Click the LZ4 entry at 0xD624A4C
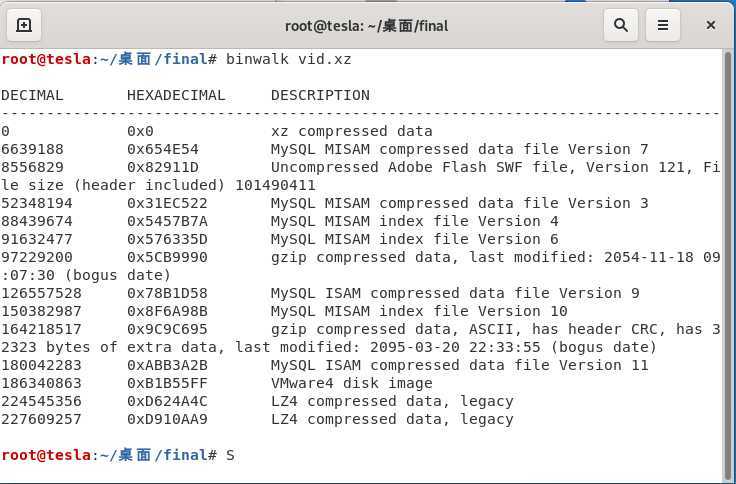Screen dimensions: 736x484 click(257, 401)
